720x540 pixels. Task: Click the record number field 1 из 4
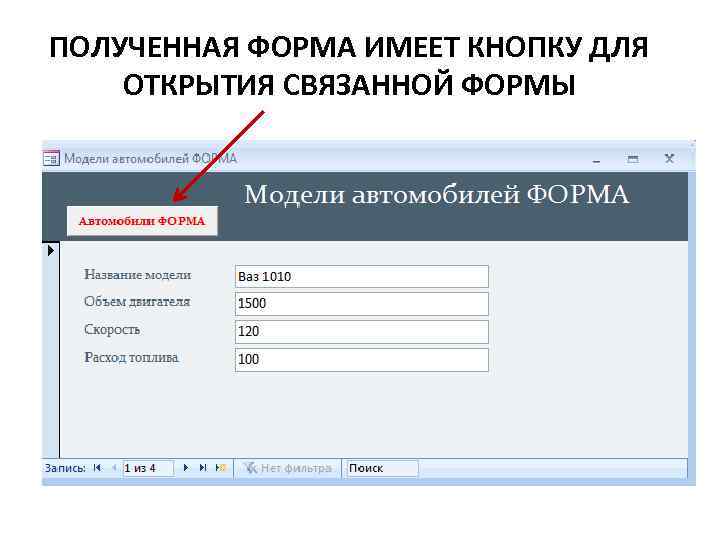(148, 468)
